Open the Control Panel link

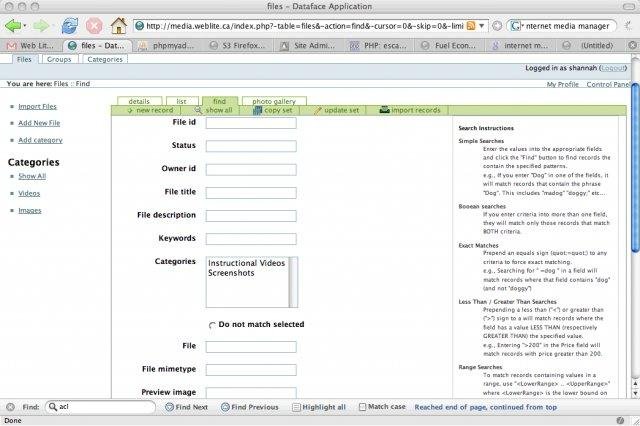tap(608, 84)
